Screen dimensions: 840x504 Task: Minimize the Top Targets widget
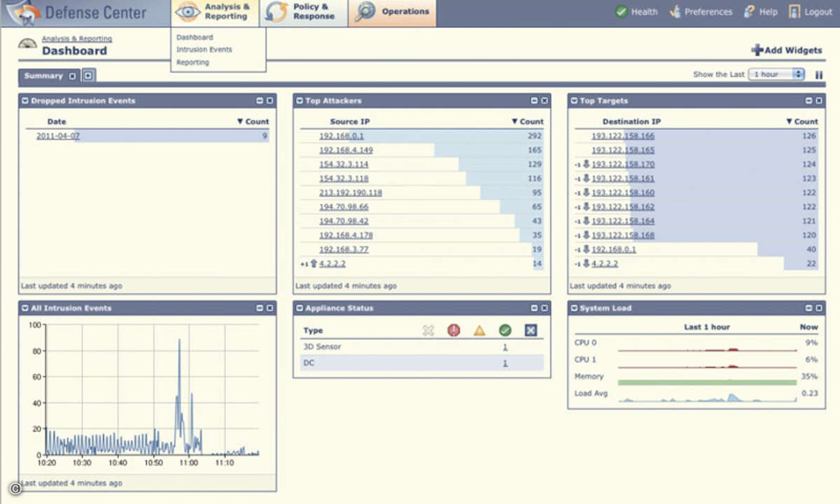(x=808, y=101)
